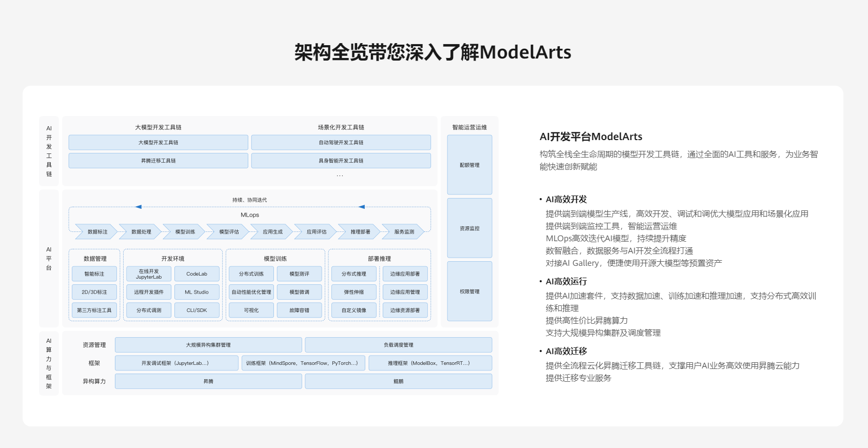Click the 2D/3D标注 box
868x448 pixels.
(x=94, y=292)
